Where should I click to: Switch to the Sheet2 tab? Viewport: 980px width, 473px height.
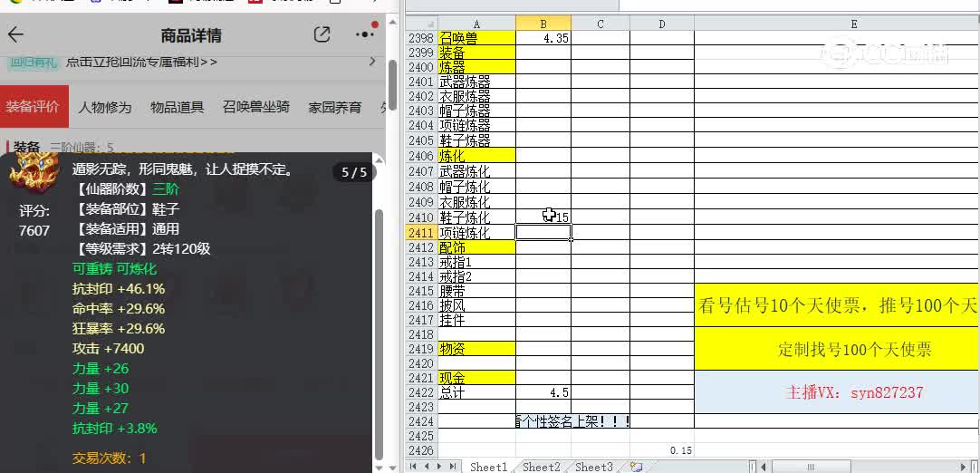point(542,467)
